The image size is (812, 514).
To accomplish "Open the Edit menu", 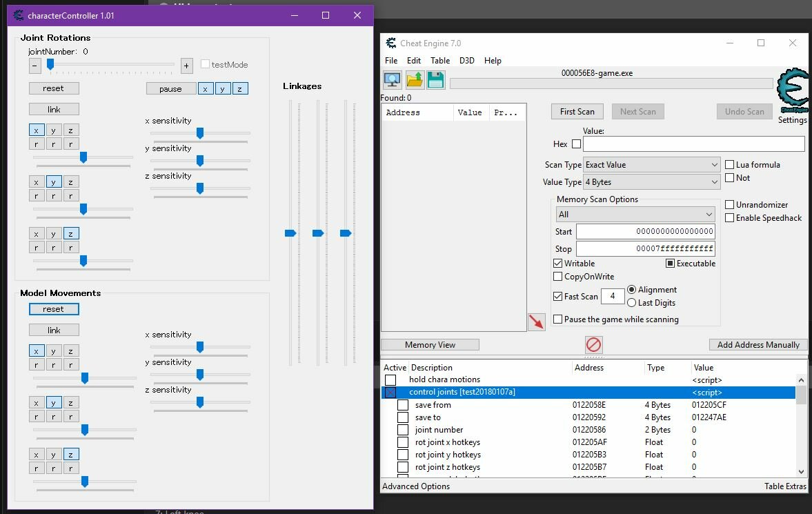I will coord(414,61).
